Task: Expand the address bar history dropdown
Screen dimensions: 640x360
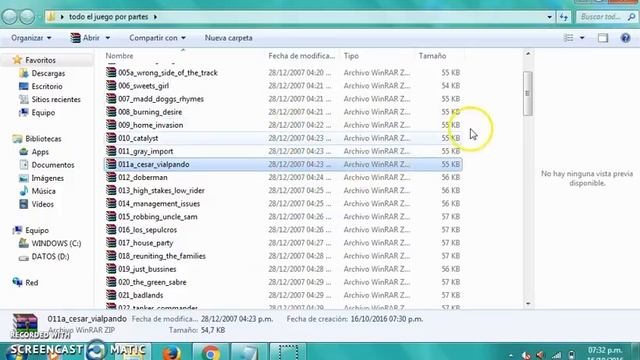Action: [549, 17]
